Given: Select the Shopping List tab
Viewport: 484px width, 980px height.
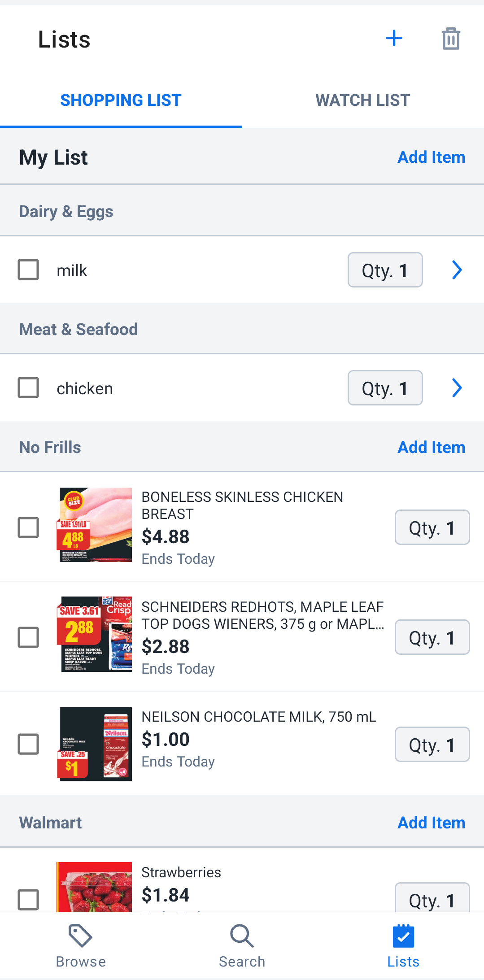Looking at the screenshot, I should click(x=121, y=100).
